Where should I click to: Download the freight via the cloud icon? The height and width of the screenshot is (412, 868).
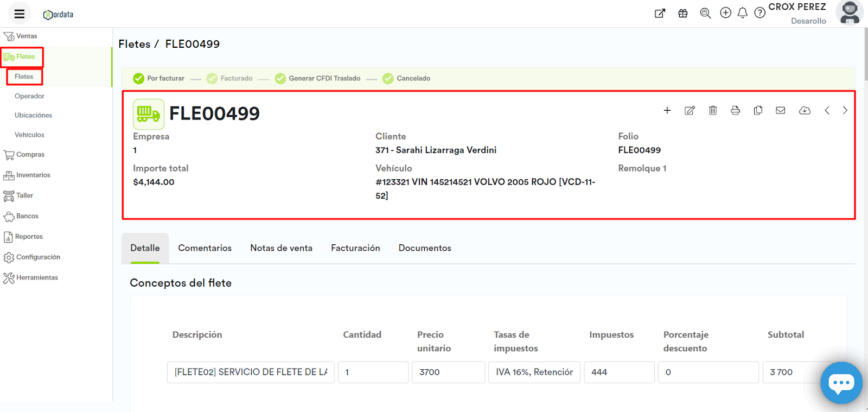pos(805,111)
